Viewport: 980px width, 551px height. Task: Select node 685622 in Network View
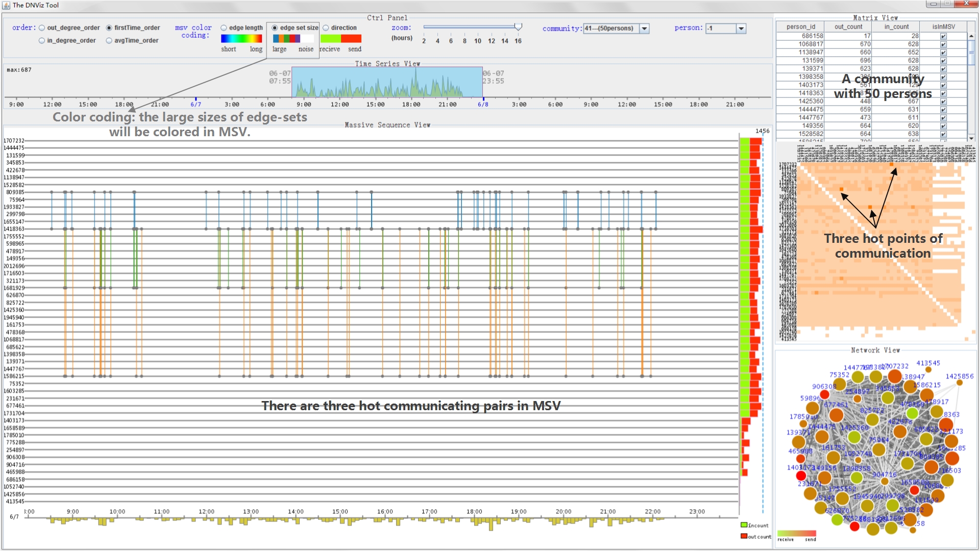pos(926,438)
